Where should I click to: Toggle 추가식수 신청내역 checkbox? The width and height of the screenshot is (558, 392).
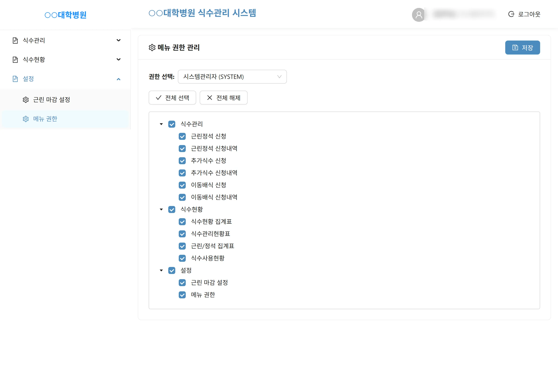pos(182,173)
